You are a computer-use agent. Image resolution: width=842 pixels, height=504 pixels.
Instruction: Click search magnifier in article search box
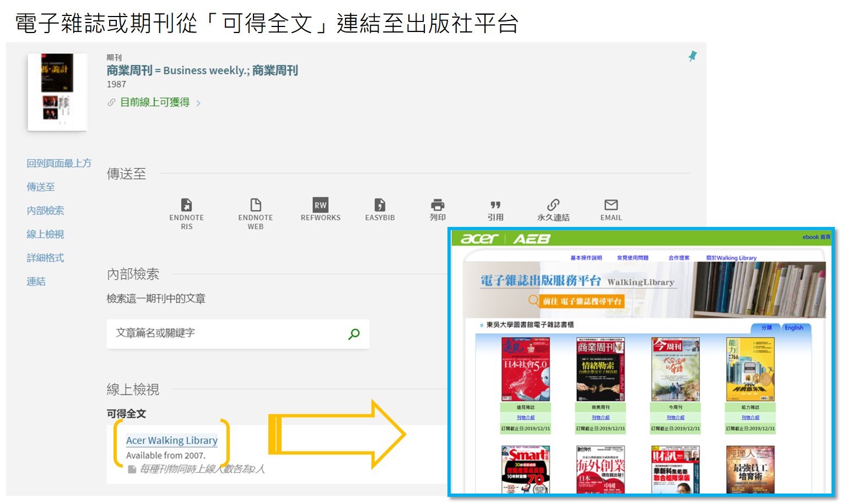[354, 334]
